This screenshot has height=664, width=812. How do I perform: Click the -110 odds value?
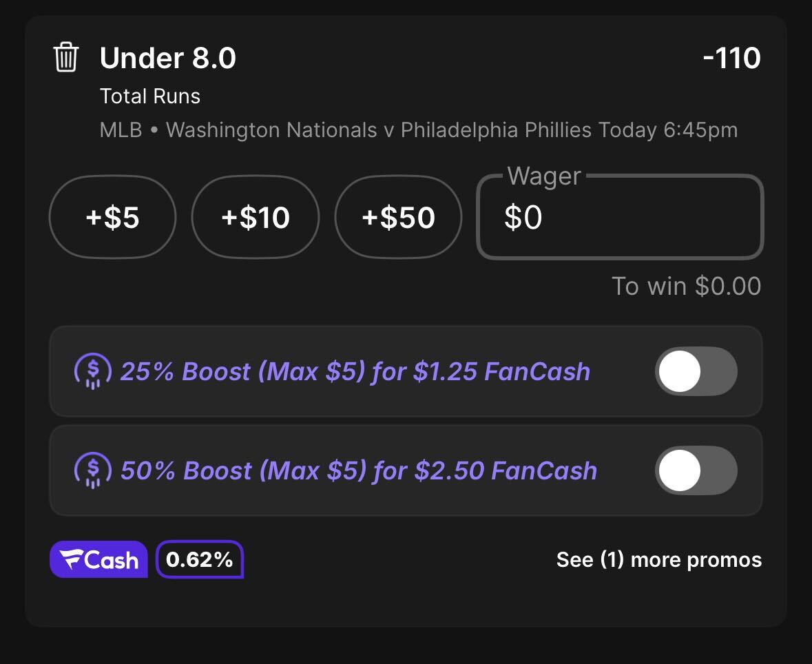tap(731, 57)
